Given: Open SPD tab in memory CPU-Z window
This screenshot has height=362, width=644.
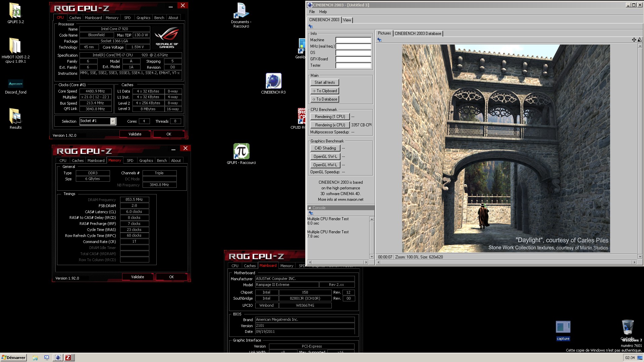Looking at the screenshot, I should pos(130,161).
